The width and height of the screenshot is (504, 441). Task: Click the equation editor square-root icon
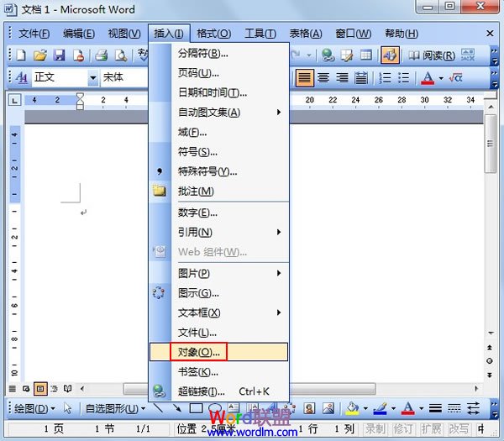pyautogui.click(x=455, y=77)
